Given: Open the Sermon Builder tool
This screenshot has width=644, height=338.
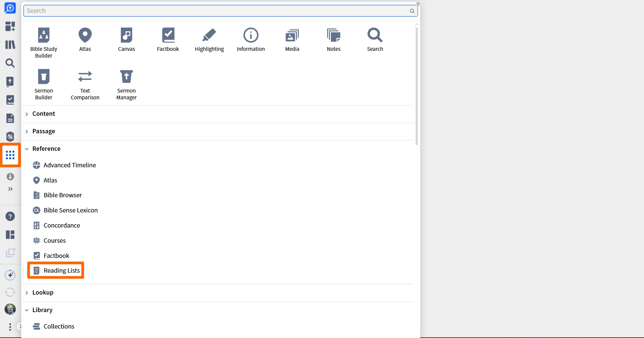Looking at the screenshot, I should click(x=44, y=84).
